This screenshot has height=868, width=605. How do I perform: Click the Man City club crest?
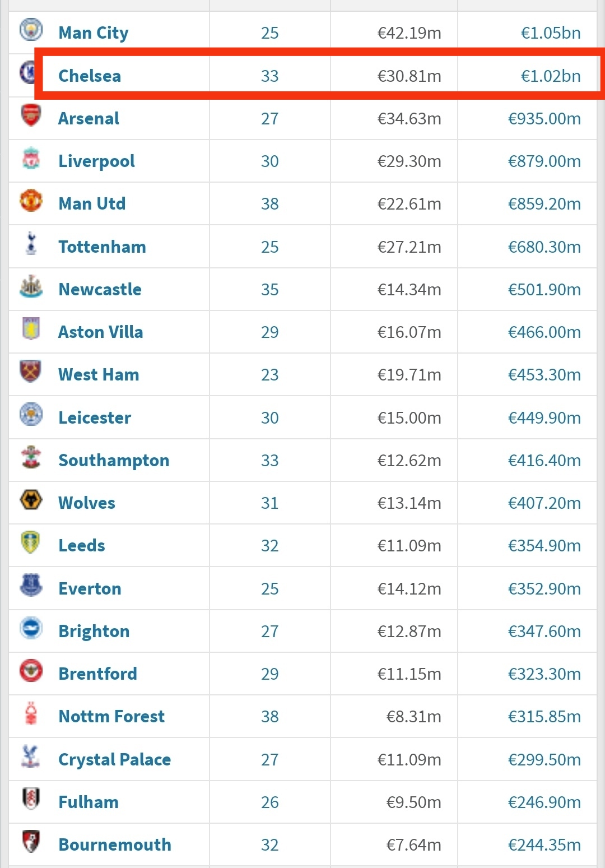[x=31, y=30]
